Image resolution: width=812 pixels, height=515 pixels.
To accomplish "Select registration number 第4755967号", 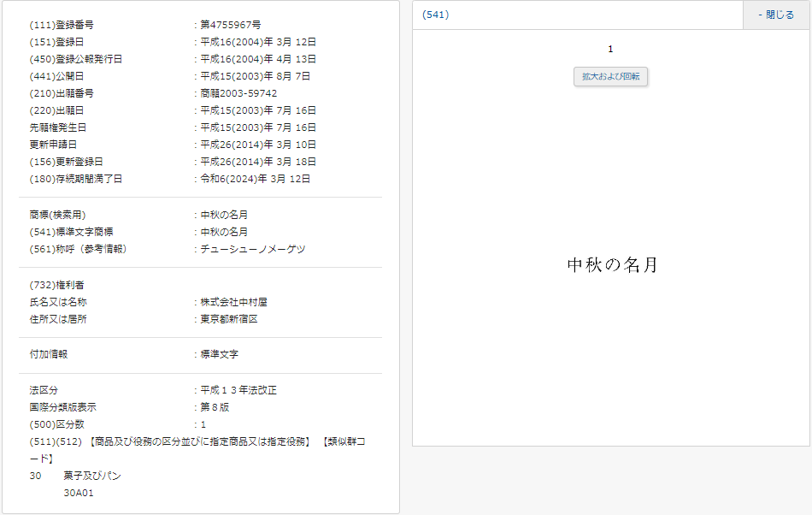I will click(231, 25).
